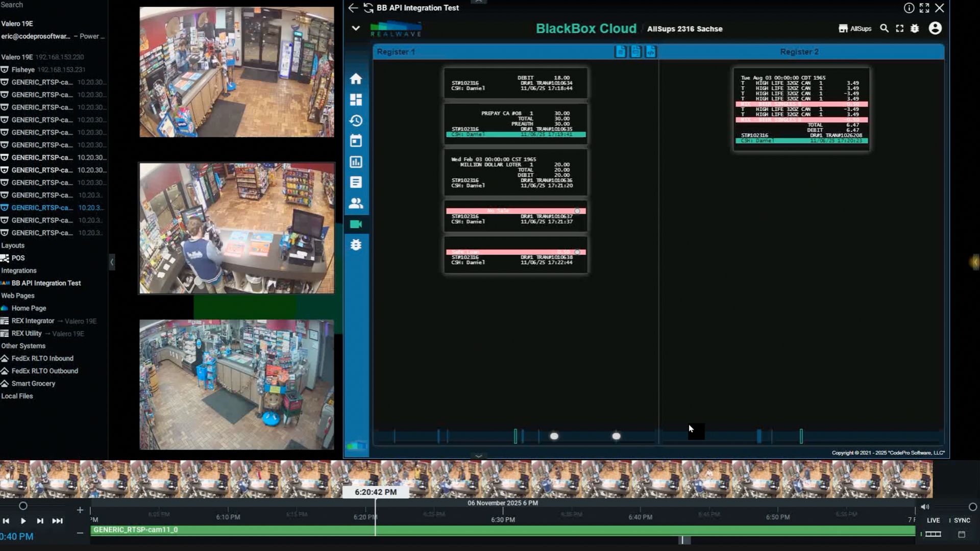Go back with the arrow icon
Viewport: 980px width, 551px height.
click(353, 8)
